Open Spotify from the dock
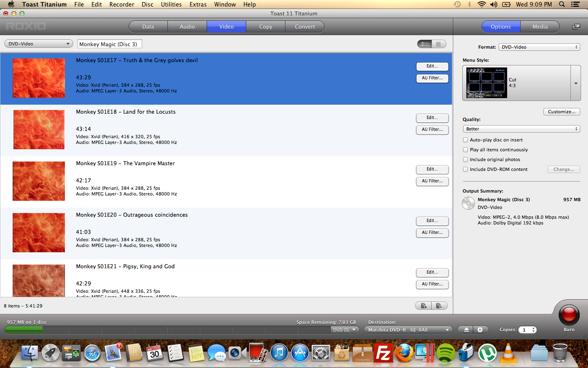588x368 pixels. pyautogui.click(x=445, y=352)
